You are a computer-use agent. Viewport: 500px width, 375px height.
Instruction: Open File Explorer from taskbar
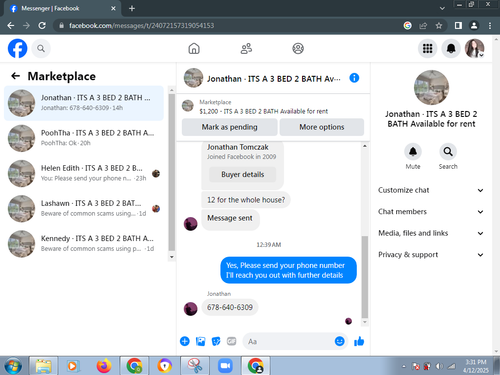coord(43,366)
